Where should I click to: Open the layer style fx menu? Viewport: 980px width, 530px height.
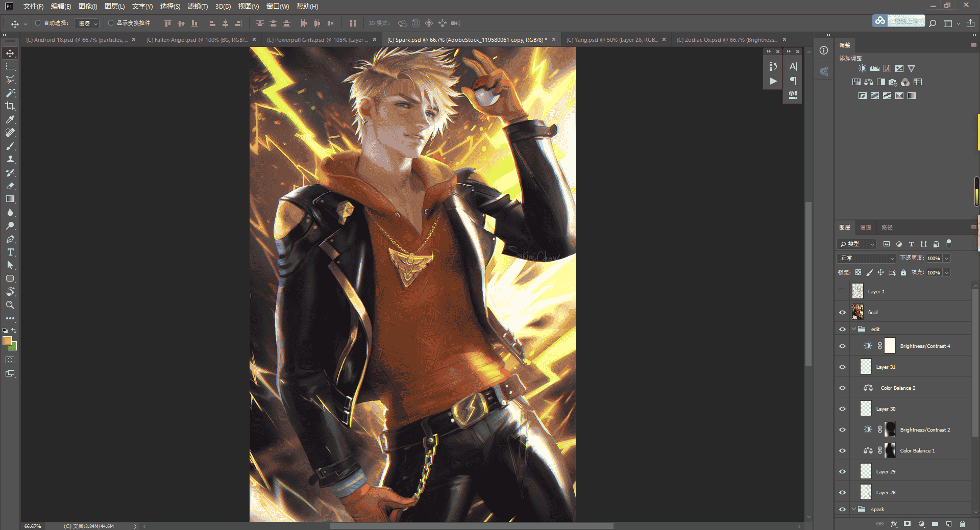(x=894, y=524)
